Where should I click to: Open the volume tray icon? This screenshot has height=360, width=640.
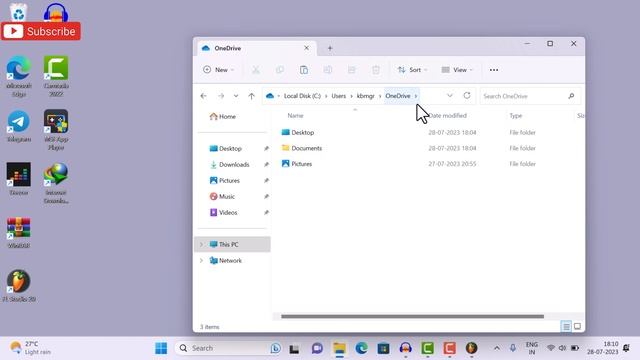562,348
